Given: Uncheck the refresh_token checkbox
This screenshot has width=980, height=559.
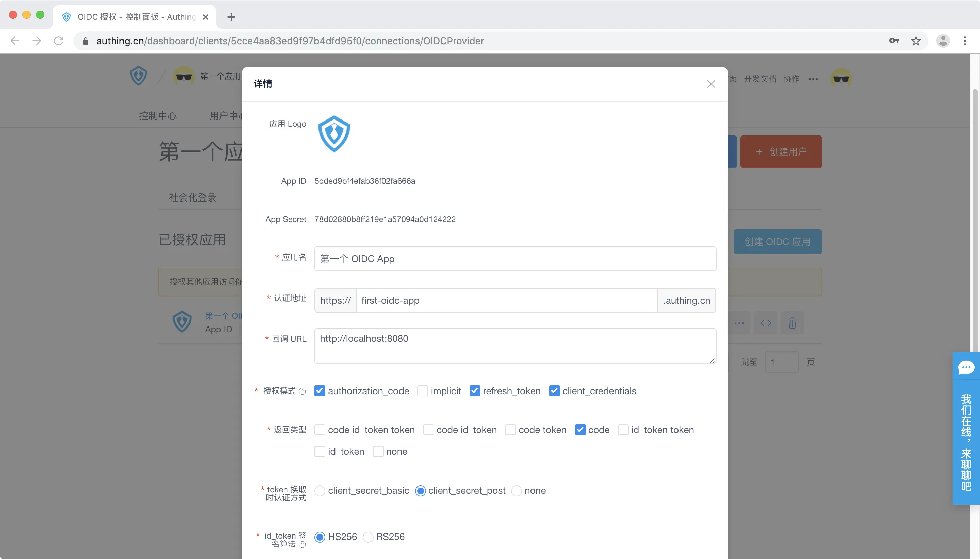Looking at the screenshot, I should pos(475,391).
